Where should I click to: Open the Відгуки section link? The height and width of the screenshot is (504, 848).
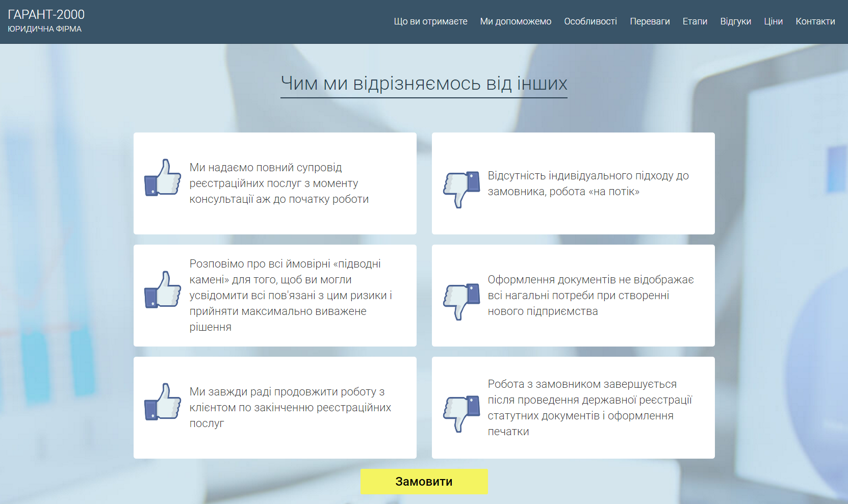pyautogui.click(x=736, y=21)
